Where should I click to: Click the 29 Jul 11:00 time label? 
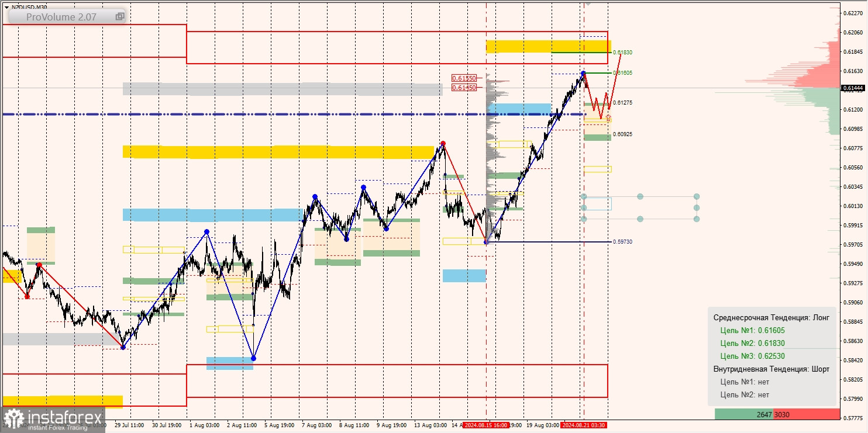point(129,425)
